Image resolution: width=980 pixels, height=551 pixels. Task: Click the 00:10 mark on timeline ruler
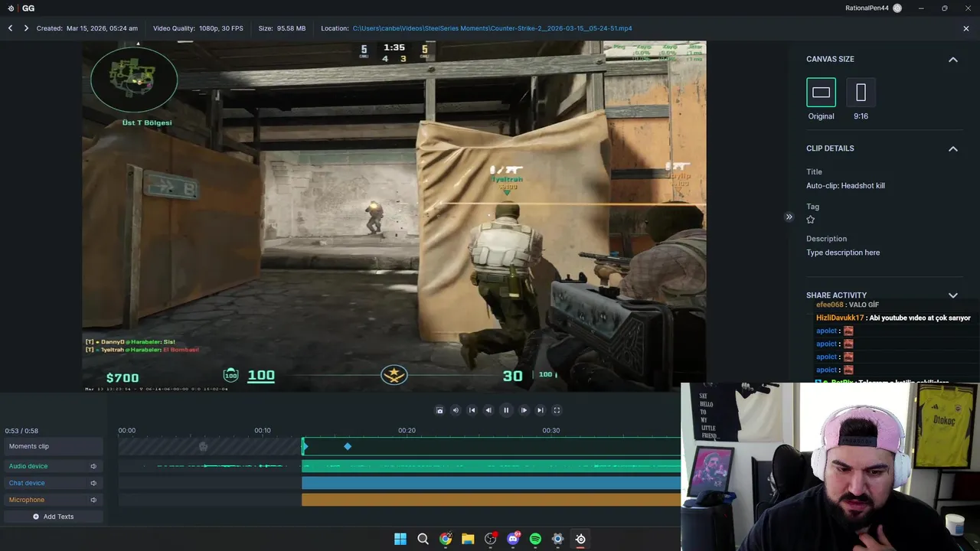263,431
